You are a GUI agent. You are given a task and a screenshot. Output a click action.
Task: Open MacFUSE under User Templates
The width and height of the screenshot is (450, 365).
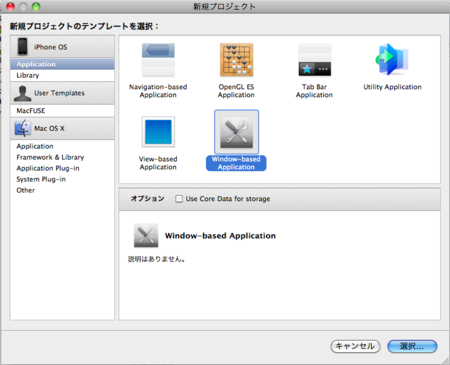coord(62,111)
